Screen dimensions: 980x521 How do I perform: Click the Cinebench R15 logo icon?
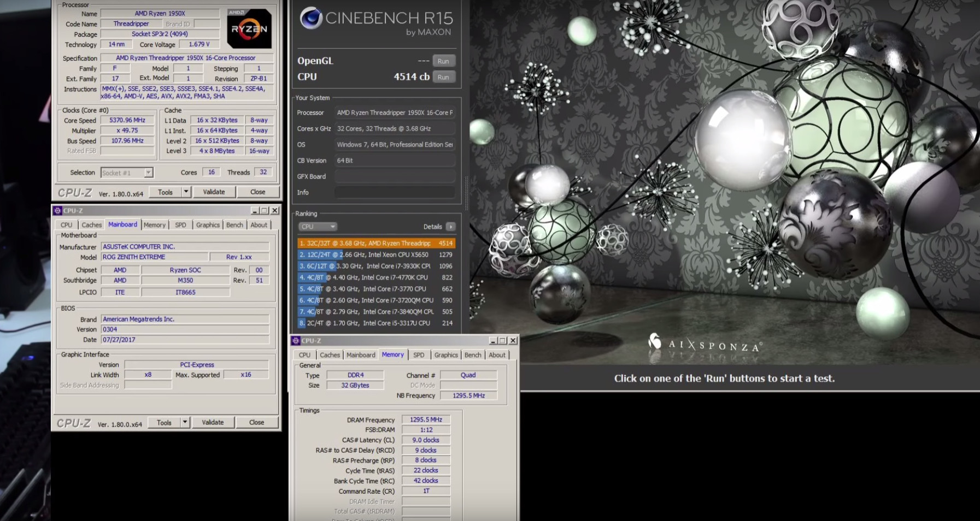(311, 18)
